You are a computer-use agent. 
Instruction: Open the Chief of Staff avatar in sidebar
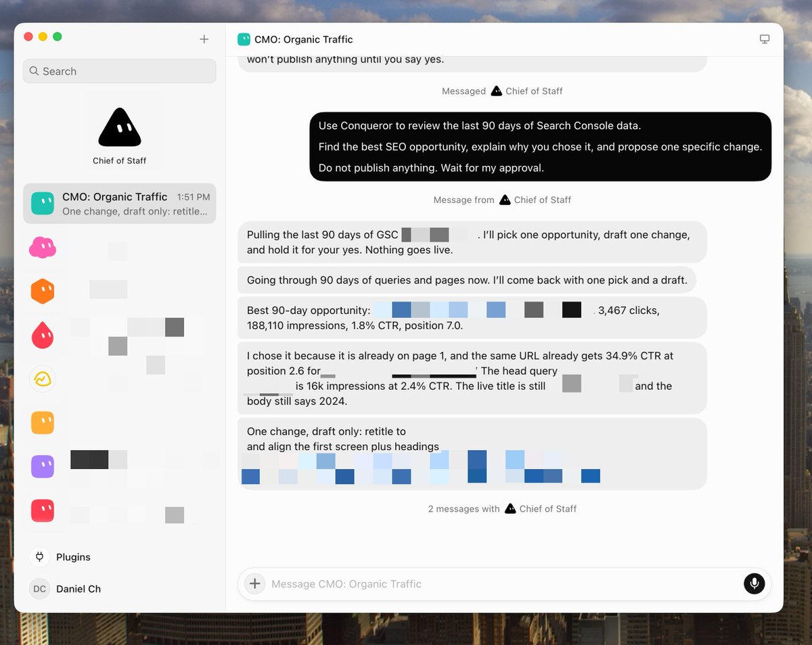click(x=120, y=127)
